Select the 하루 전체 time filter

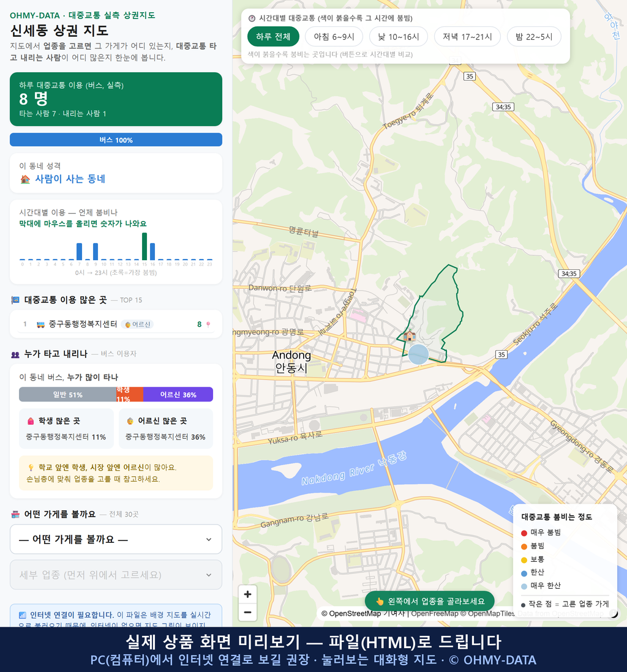(273, 37)
